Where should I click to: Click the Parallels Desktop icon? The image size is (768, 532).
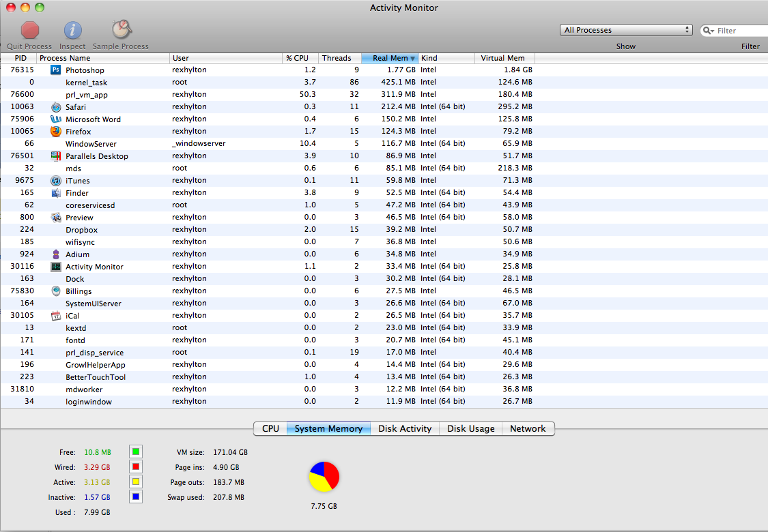(56, 156)
